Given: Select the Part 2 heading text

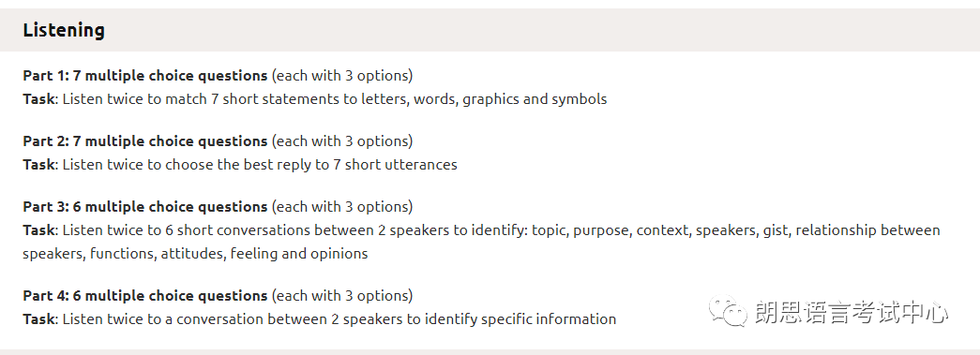Looking at the screenshot, I should (145, 141).
